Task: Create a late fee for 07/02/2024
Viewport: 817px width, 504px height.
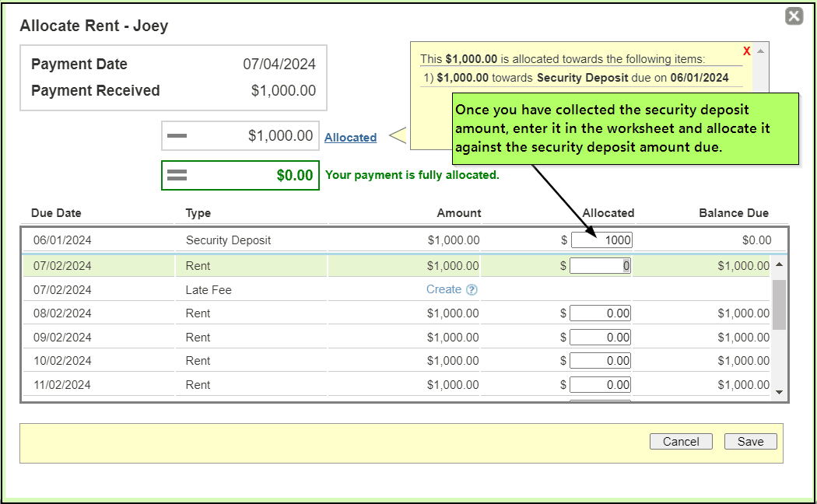Action: point(444,289)
